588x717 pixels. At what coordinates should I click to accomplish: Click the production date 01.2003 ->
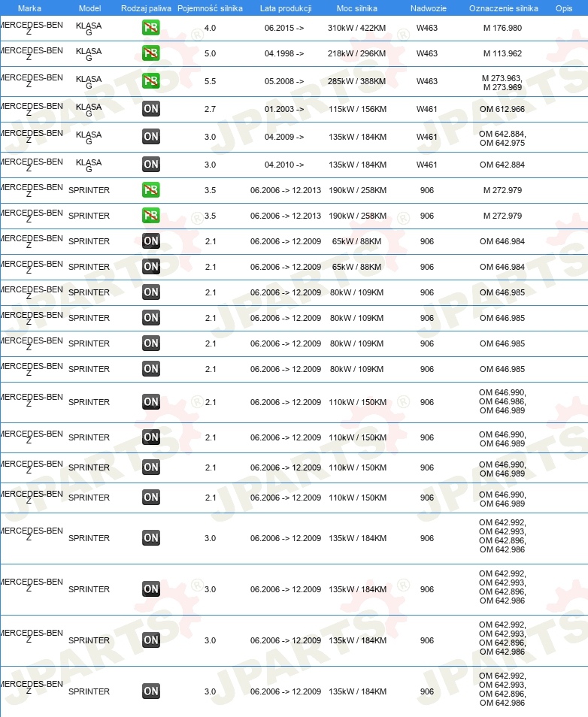pos(284,109)
